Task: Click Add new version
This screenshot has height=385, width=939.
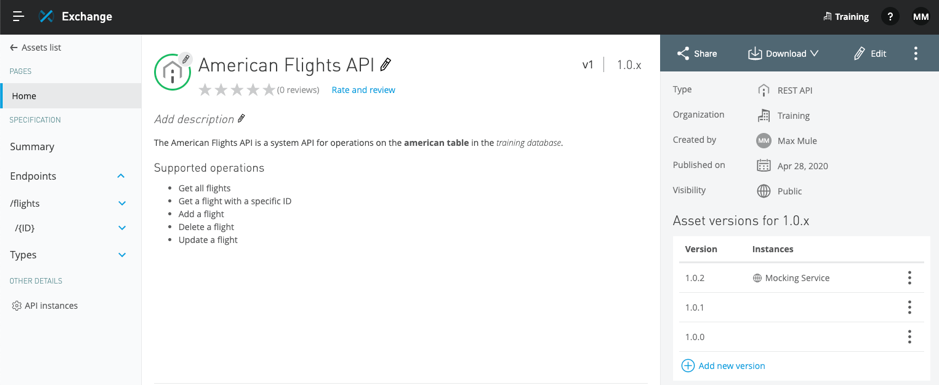Action: coord(723,365)
